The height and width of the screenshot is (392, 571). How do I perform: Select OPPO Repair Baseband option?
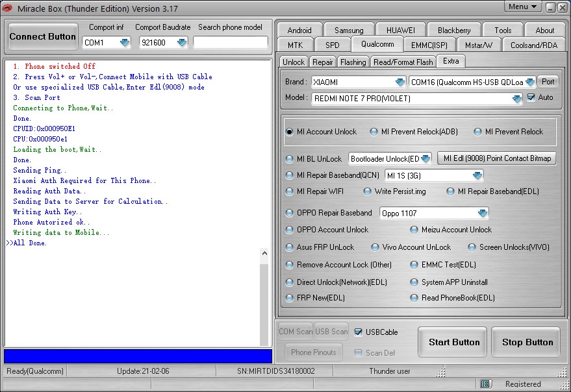[290, 213]
